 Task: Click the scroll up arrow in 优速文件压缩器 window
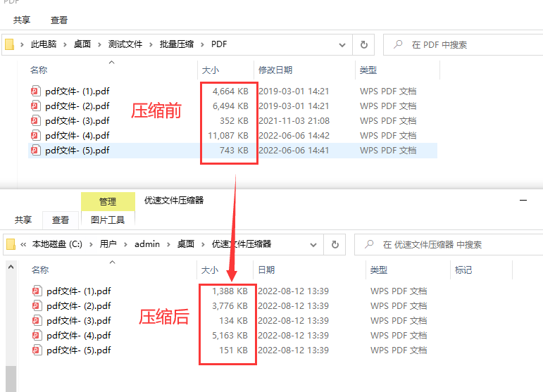pyautogui.click(x=11, y=267)
